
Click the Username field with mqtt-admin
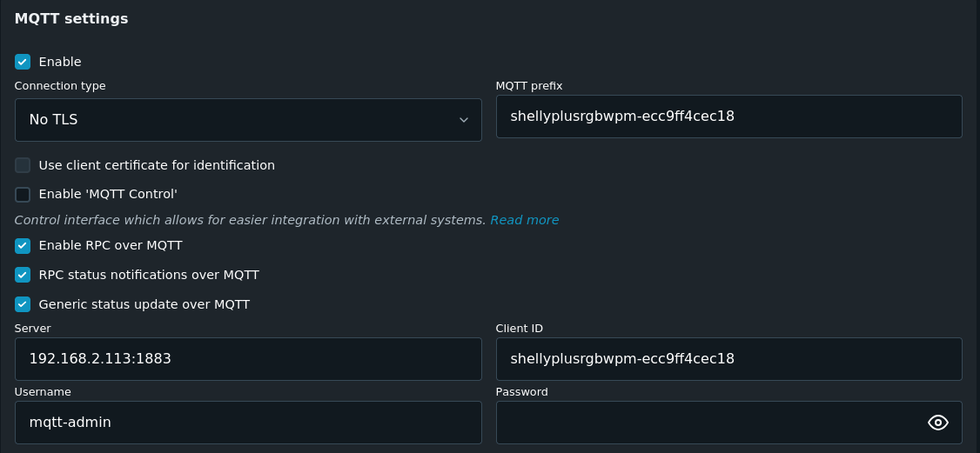(248, 423)
